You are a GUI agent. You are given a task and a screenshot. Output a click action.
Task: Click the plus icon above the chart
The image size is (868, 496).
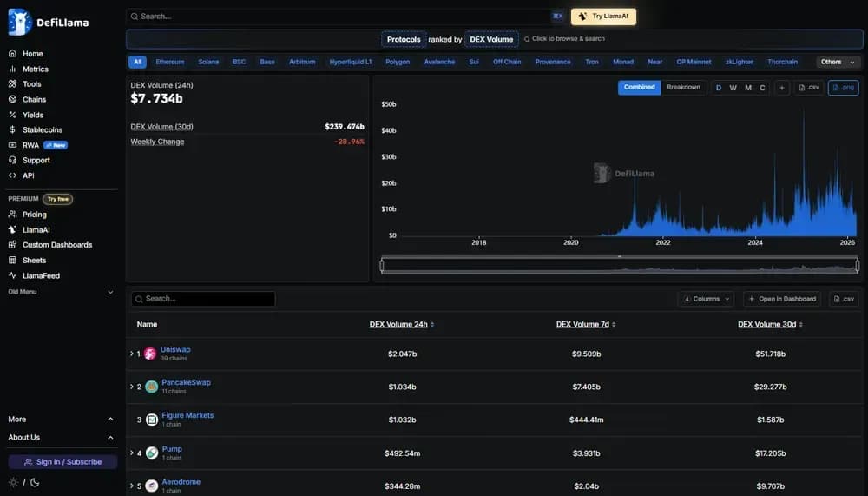pyautogui.click(x=782, y=88)
